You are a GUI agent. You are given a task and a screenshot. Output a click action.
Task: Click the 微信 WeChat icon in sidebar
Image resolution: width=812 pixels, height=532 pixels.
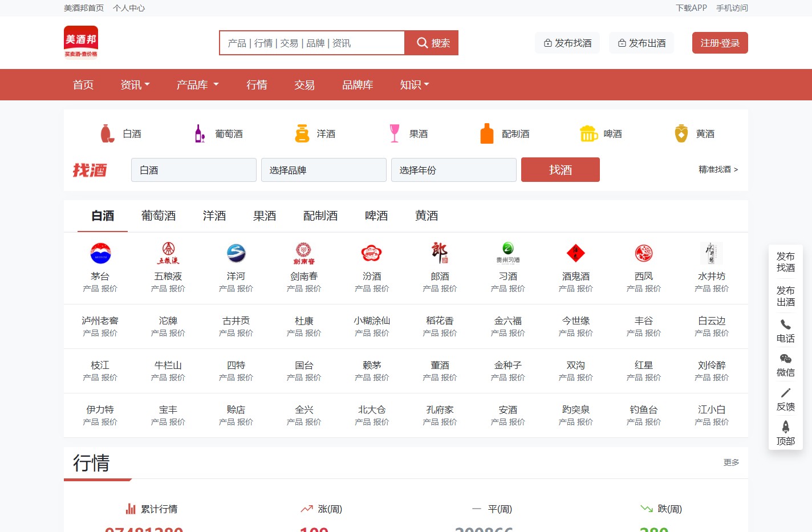coord(786,359)
